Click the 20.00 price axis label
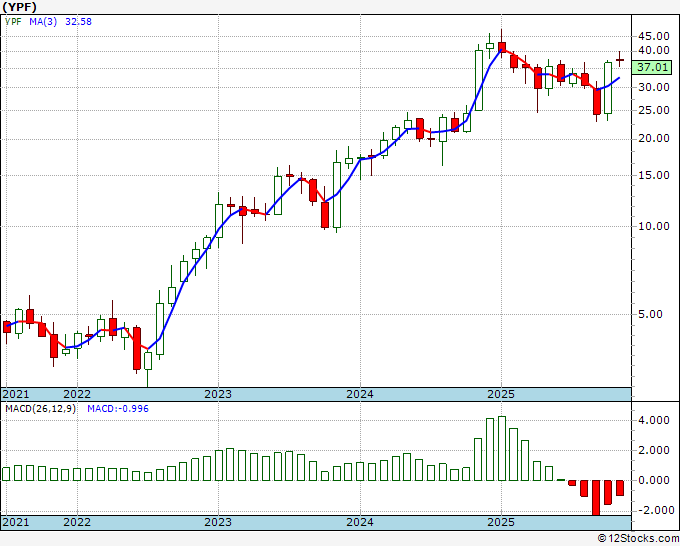 (654, 138)
